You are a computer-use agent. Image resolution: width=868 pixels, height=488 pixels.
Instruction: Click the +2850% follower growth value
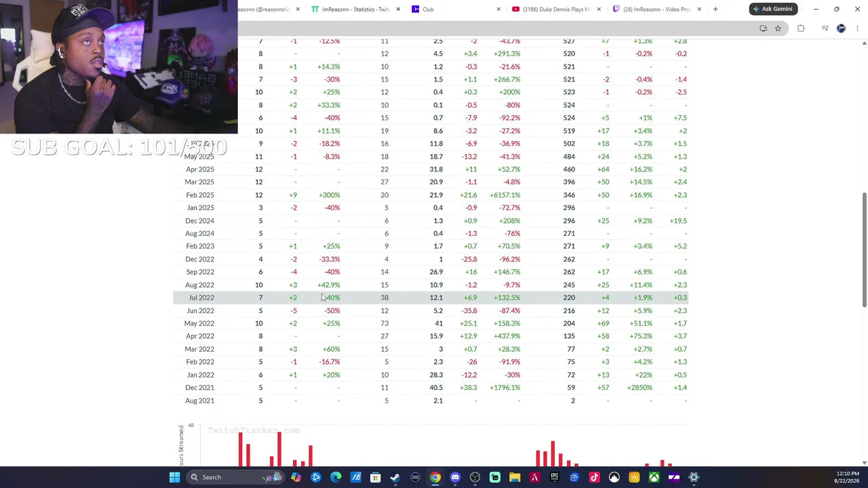click(x=639, y=388)
